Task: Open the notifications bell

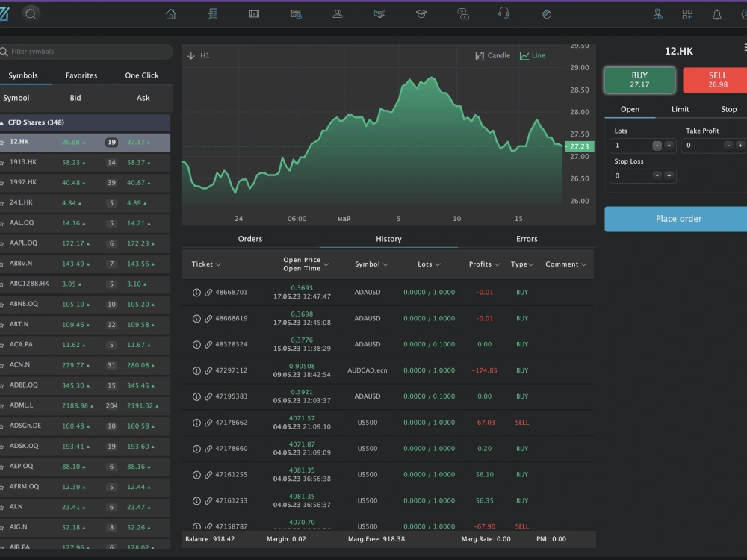Action: (x=717, y=14)
